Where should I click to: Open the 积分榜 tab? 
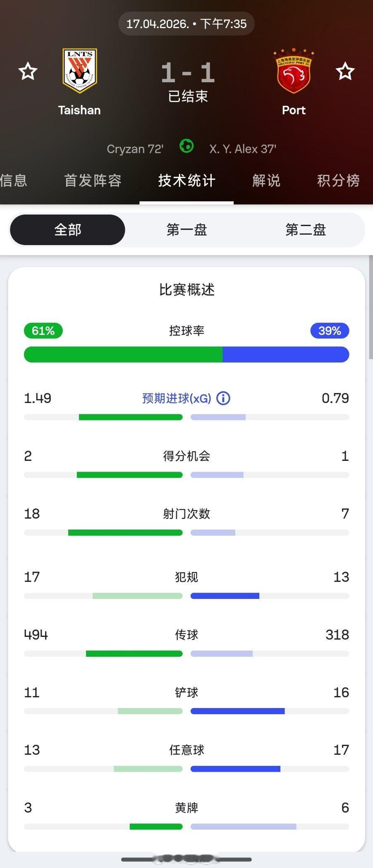coord(338,181)
